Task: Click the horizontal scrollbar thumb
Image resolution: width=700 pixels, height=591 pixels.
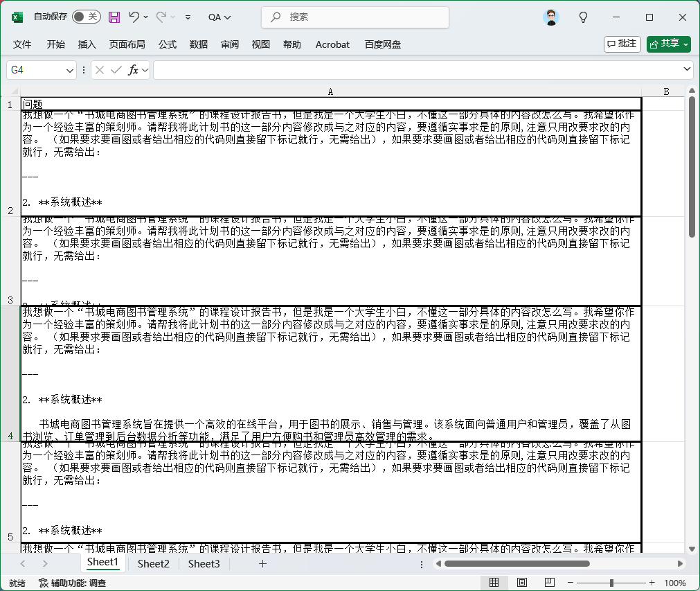Action: tap(517, 564)
